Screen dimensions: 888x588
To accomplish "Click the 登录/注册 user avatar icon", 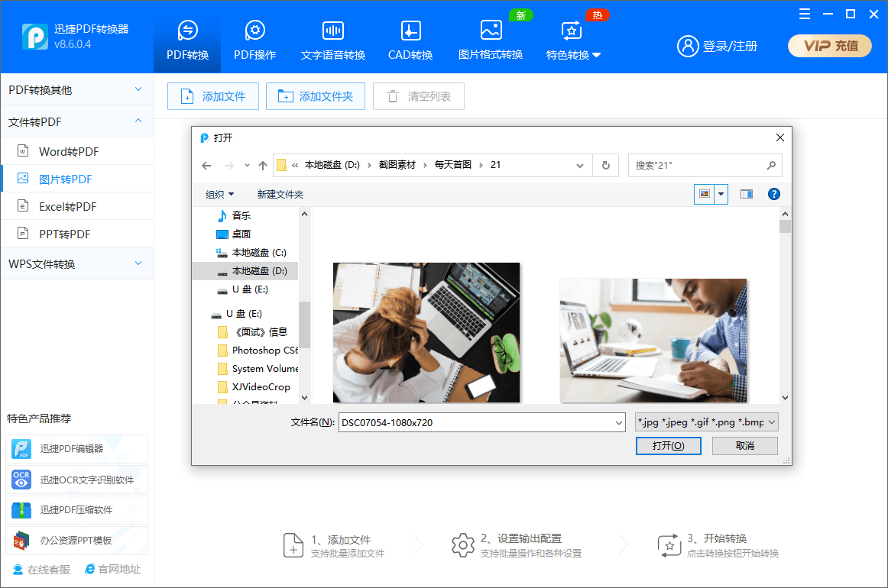I will [x=688, y=47].
